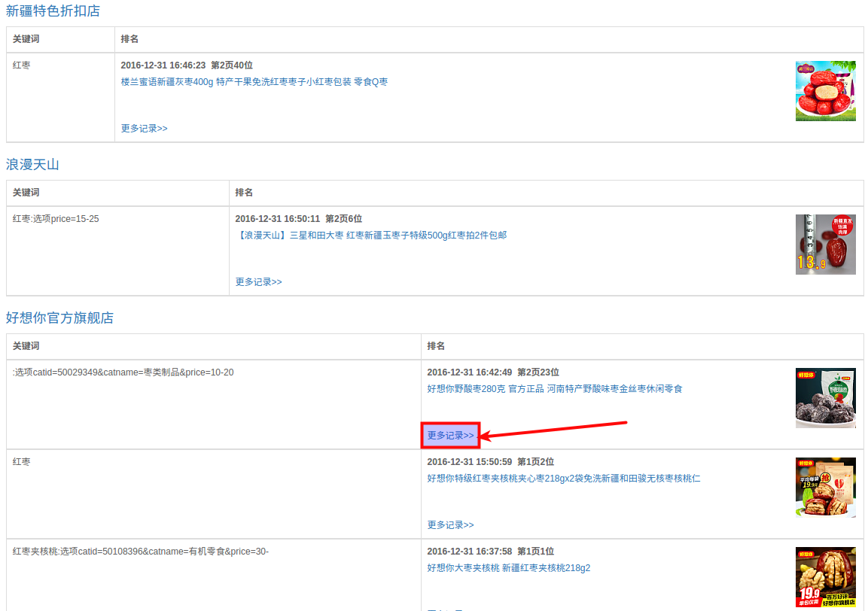Open 好想你特级红枣夹核桃夹心枣 product link
The width and height of the screenshot is (868, 611).
coord(564,479)
